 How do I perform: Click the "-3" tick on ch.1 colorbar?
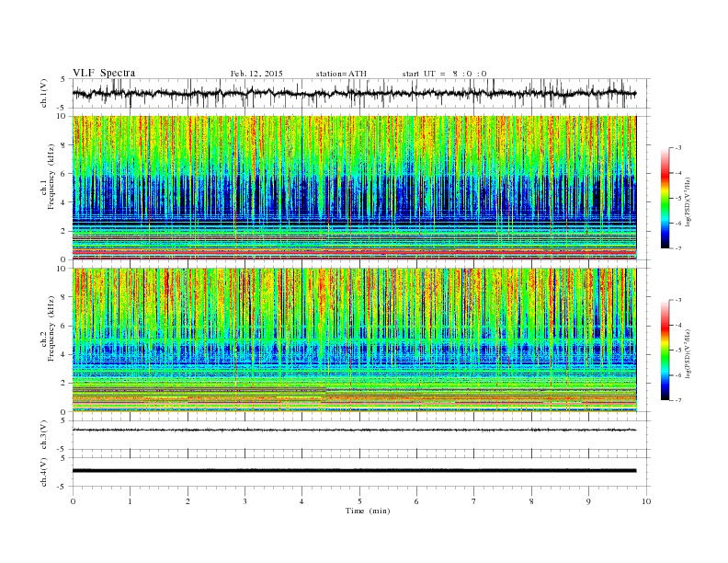(677, 148)
